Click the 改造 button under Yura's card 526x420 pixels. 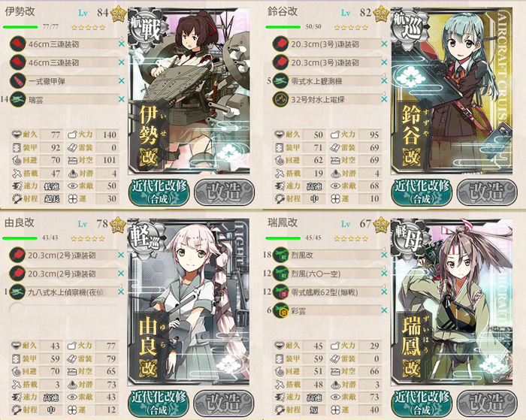point(224,403)
